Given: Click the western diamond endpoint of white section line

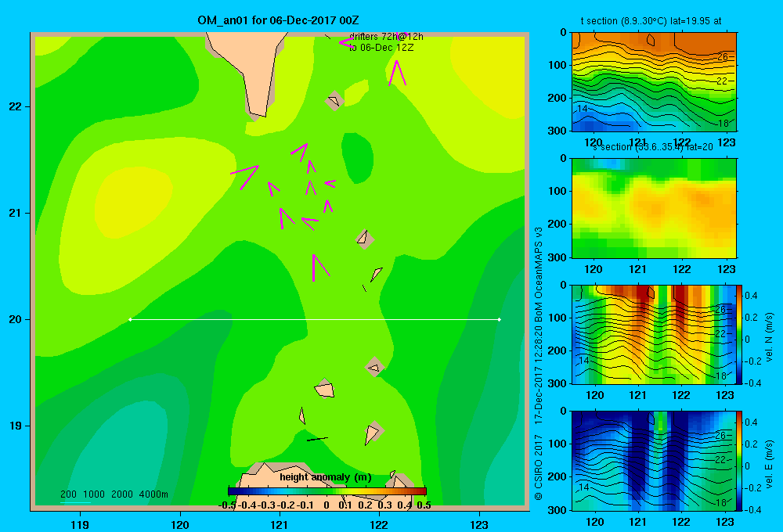Looking at the screenshot, I should tap(130, 319).
